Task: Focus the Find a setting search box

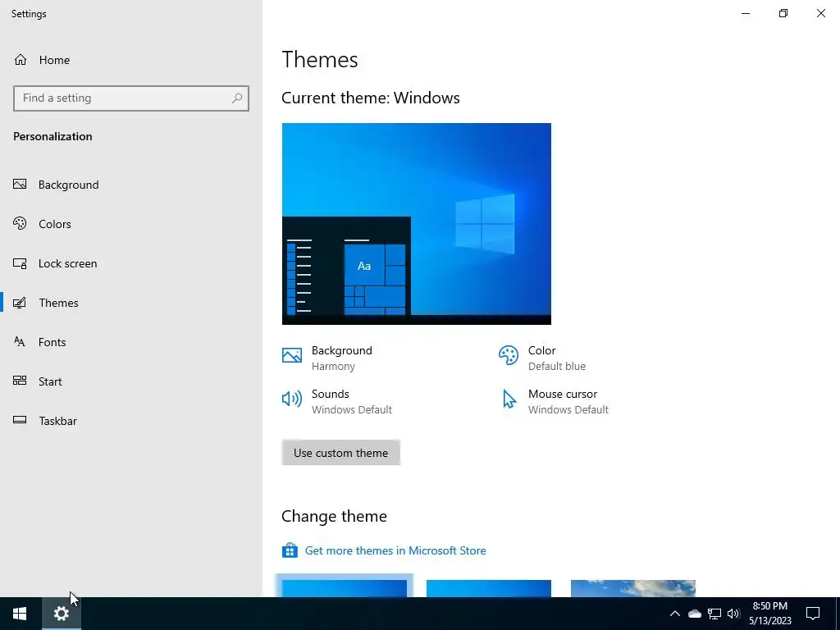Action: click(x=131, y=98)
